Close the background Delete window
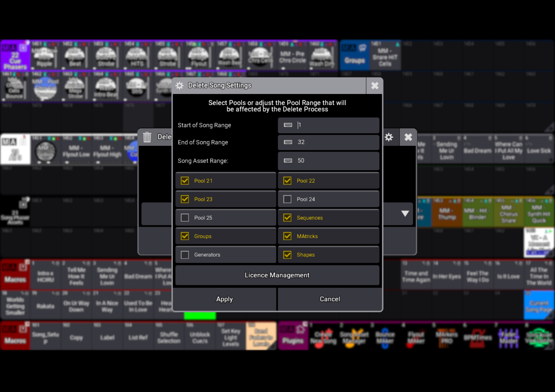 (x=408, y=137)
